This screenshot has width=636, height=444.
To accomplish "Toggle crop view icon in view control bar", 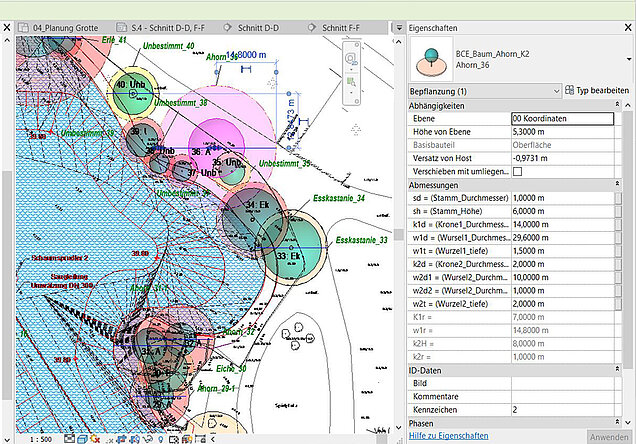I will 121,439.
